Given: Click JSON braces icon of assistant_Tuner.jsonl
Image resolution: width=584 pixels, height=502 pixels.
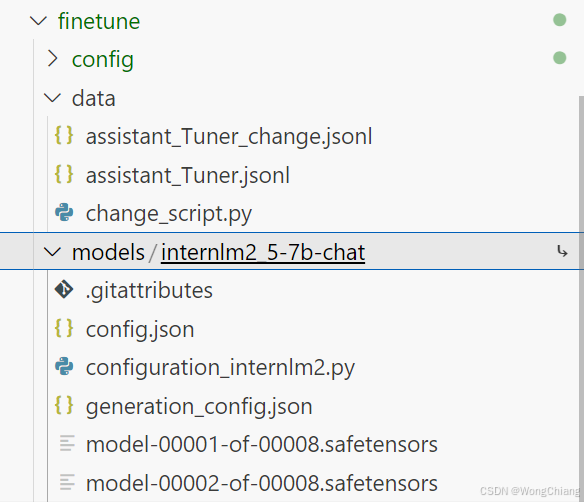Looking at the screenshot, I should point(64,174).
